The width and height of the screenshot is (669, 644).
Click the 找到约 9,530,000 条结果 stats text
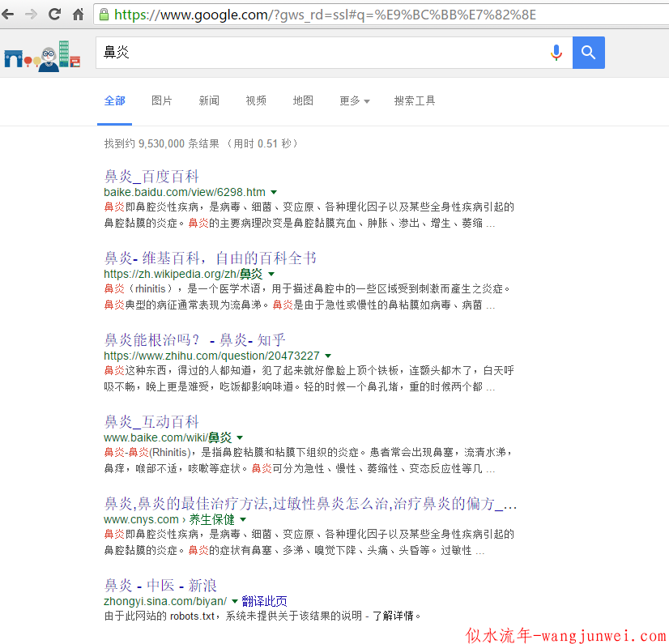pyautogui.click(x=162, y=143)
